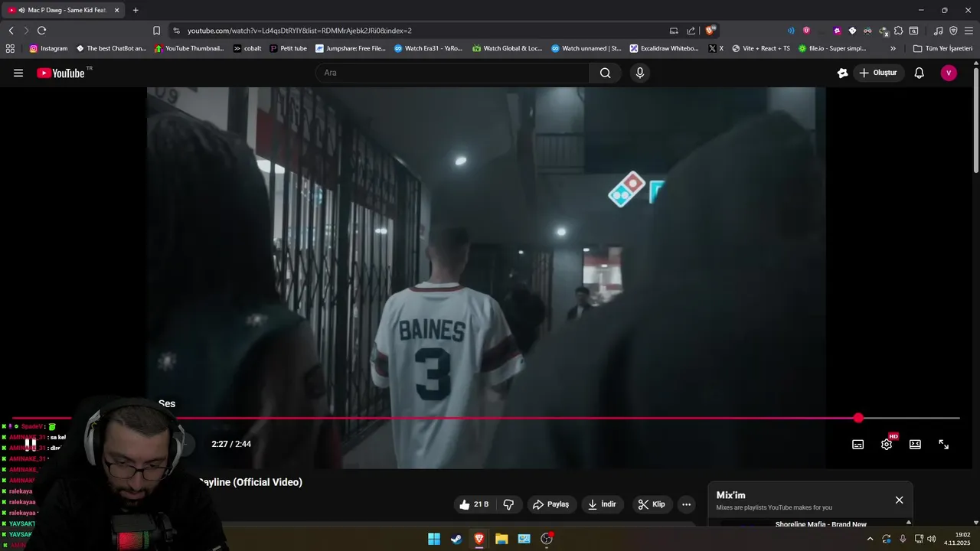The height and width of the screenshot is (551, 980).
Task: Click the unplayed end of progress bar
Action: [911, 418]
